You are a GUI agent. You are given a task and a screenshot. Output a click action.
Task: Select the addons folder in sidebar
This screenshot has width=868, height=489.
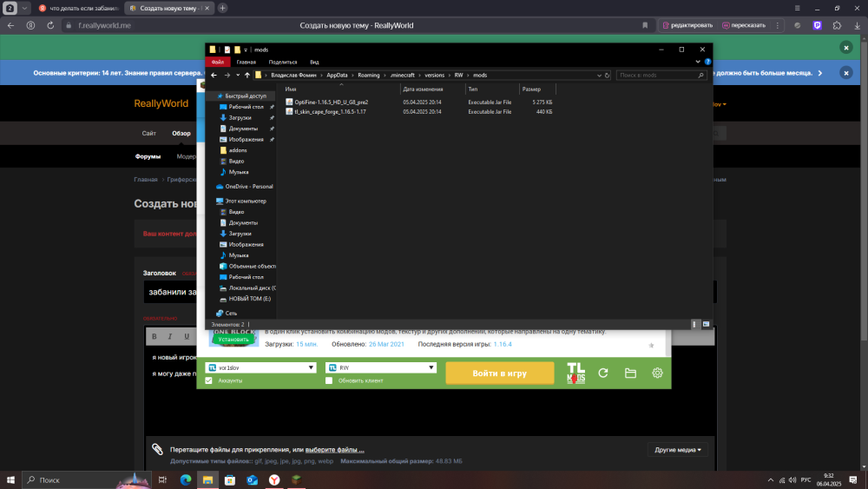pyautogui.click(x=238, y=150)
